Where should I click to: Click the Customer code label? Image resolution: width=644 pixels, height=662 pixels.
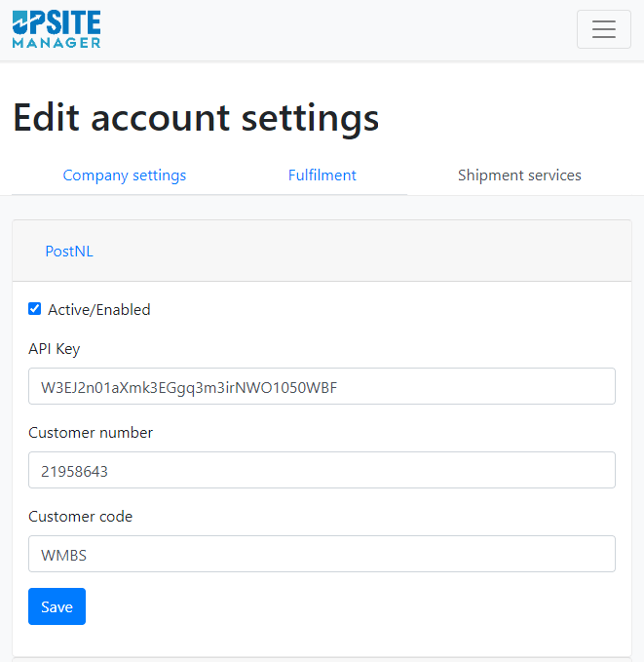point(80,517)
